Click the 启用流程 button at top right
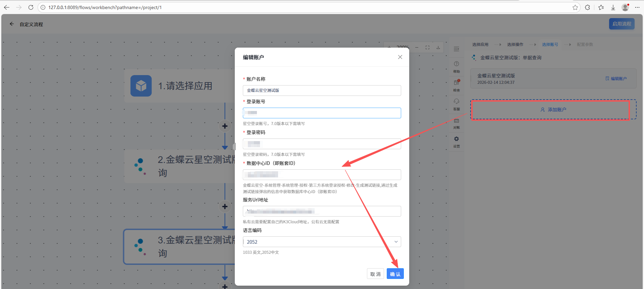This screenshot has height=289, width=644. click(x=622, y=24)
